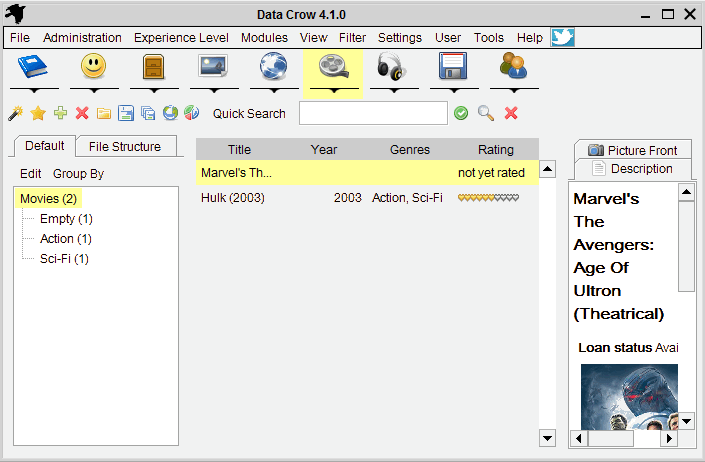The width and height of the screenshot is (705, 462).
Task: Switch to the Default tab
Action: (x=45, y=146)
